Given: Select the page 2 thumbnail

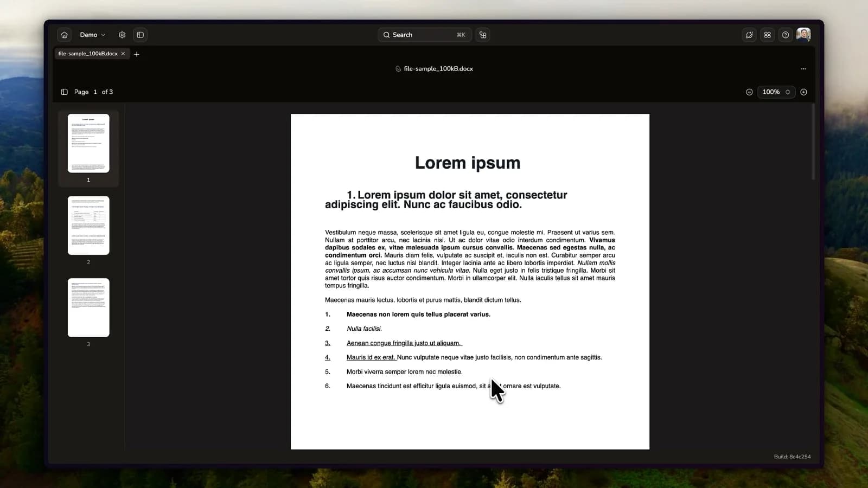Looking at the screenshot, I should (x=88, y=226).
